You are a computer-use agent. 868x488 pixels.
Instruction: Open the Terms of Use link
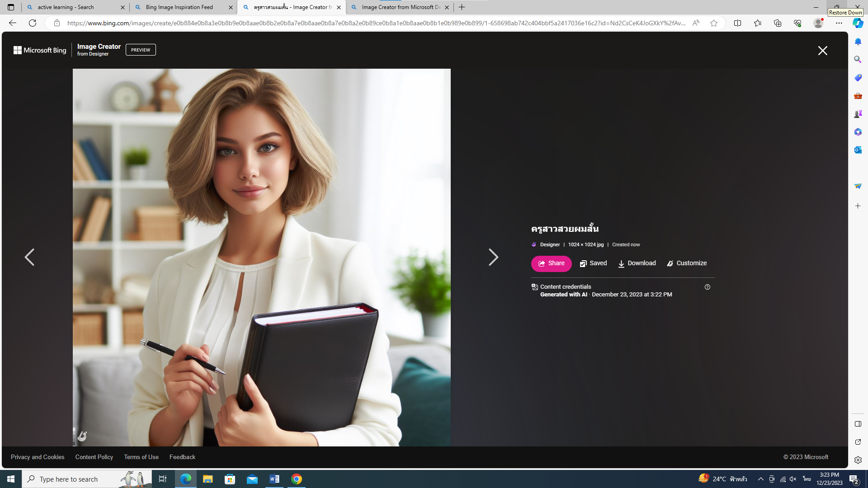point(141,457)
